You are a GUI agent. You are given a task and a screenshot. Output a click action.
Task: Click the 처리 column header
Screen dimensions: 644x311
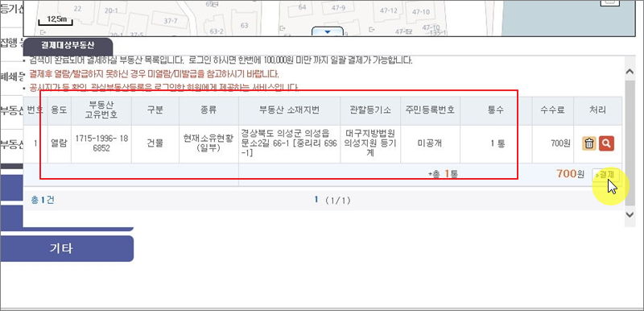click(x=597, y=110)
